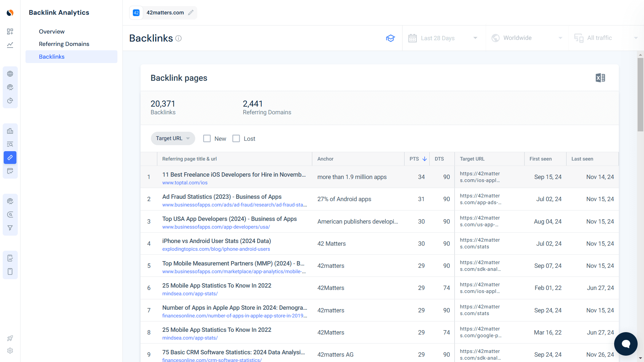Viewport: 644px width, 362px height.
Task: Open explodingtopics.com iphone-android-users link
Action: click(x=216, y=249)
